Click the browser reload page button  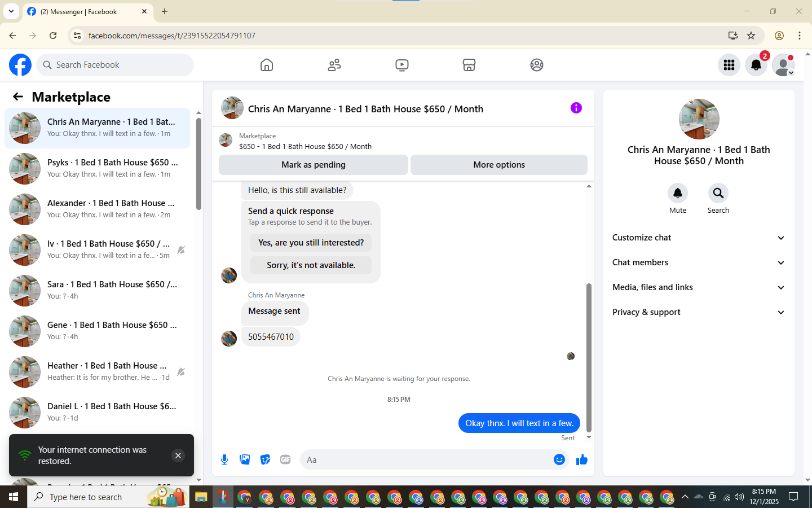pyautogui.click(x=53, y=36)
